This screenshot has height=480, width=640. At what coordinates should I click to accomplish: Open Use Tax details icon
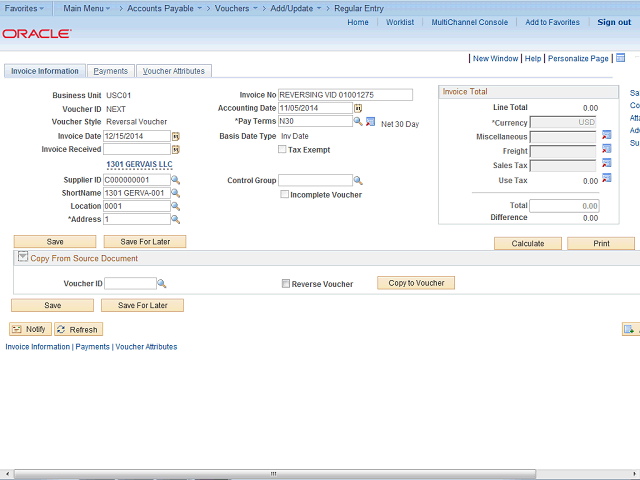[x=607, y=178]
